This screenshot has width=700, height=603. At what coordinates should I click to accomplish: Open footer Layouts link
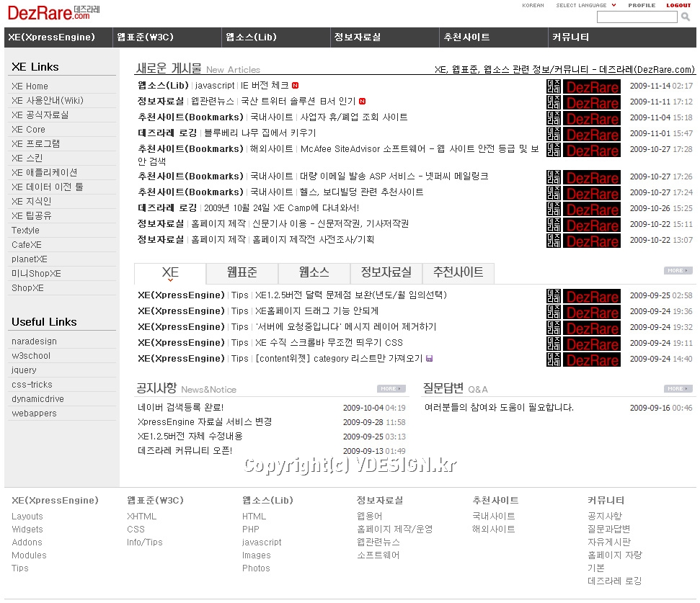point(27,516)
